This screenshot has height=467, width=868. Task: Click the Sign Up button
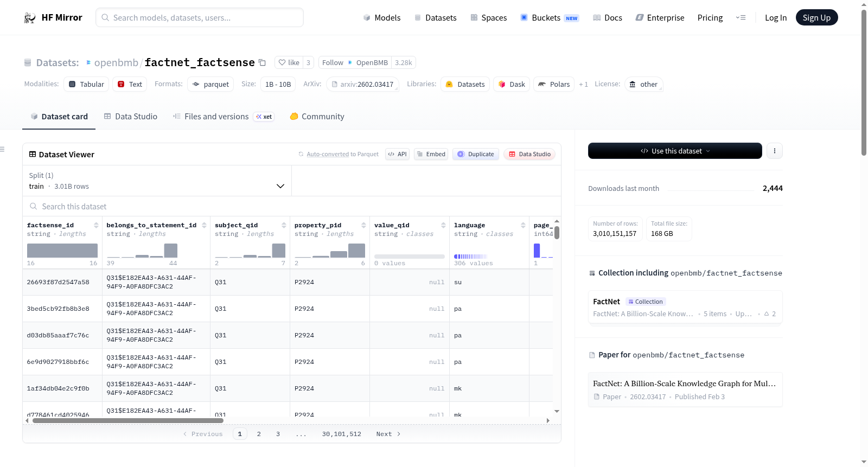[816, 18]
